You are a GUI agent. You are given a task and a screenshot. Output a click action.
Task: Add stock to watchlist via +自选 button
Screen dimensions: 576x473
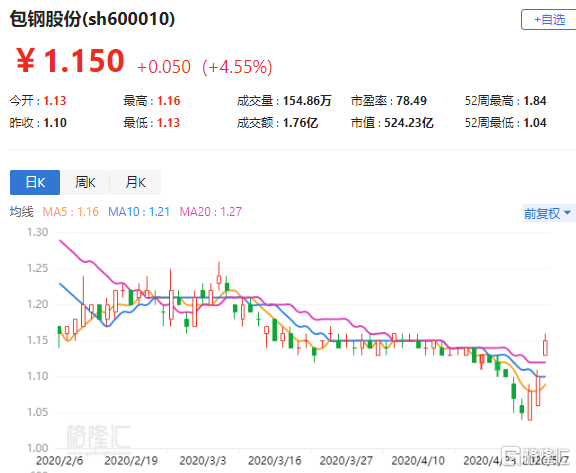click(549, 19)
